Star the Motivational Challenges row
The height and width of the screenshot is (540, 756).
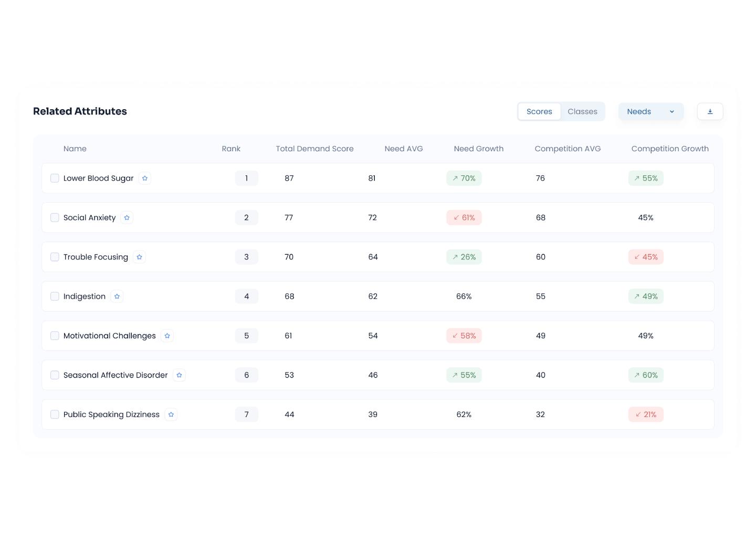[167, 336]
